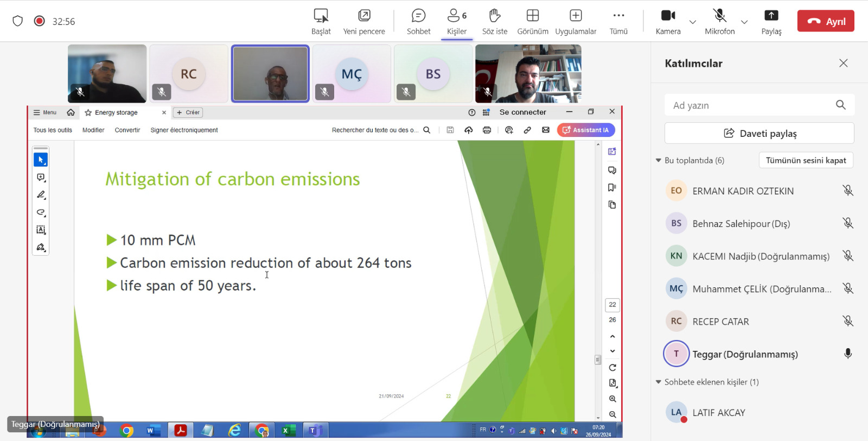Viewport: 868px width, 441px height.
Task: Click the Paylaş share screen icon
Action: click(x=771, y=22)
